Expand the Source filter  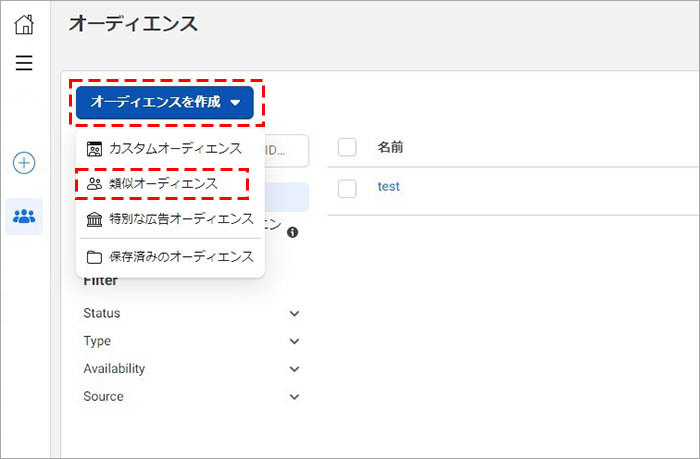click(294, 397)
